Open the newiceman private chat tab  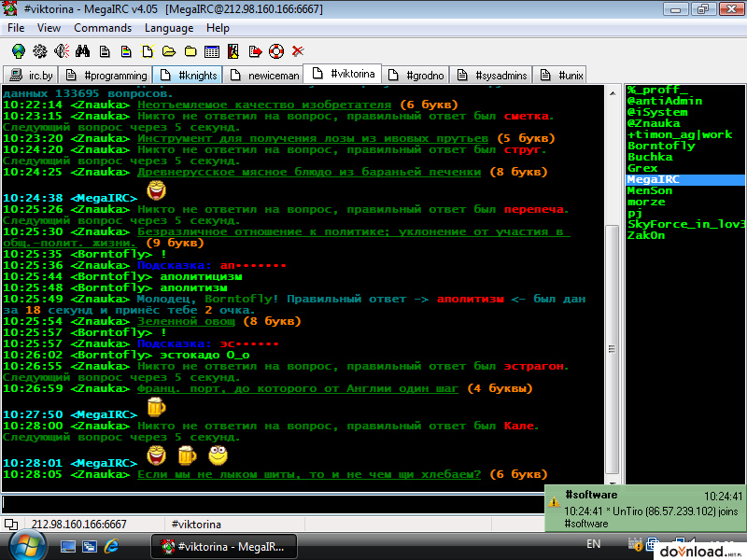click(264, 76)
